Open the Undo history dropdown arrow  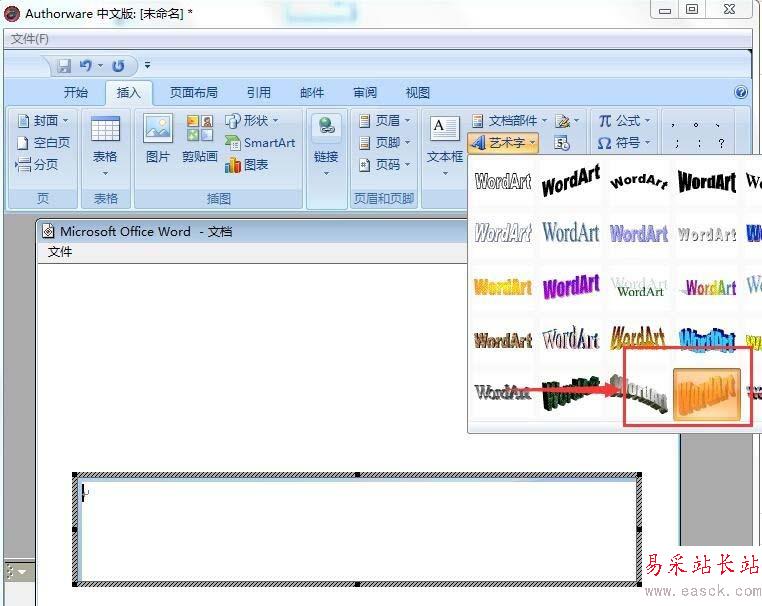[100, 65]
